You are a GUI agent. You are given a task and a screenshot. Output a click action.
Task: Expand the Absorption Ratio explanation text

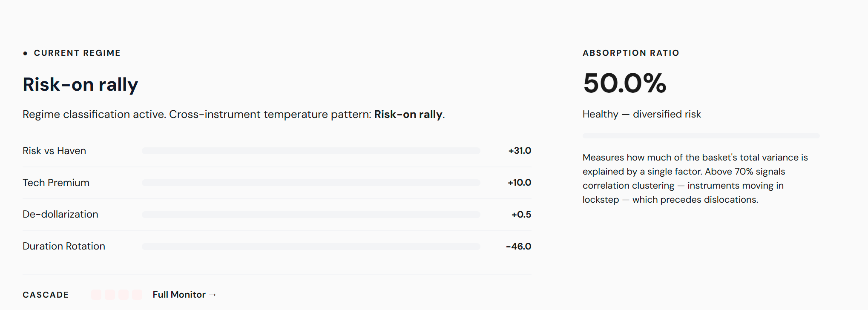pos(695,178)
